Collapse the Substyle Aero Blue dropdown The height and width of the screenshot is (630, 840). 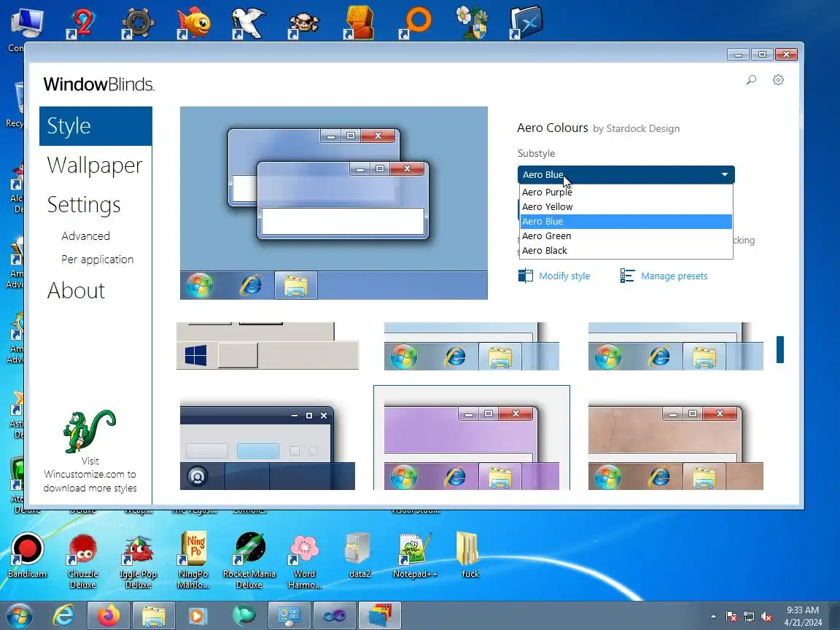[626, 175]
